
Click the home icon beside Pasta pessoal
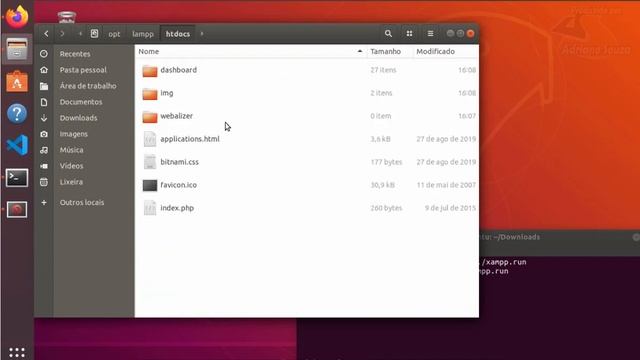(44, 70)
